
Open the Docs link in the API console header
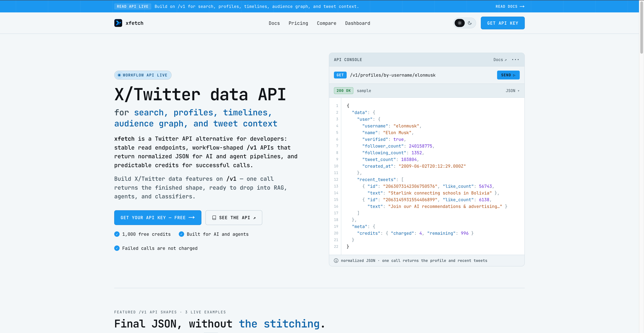pyautogui.click(x=500, y=60)
